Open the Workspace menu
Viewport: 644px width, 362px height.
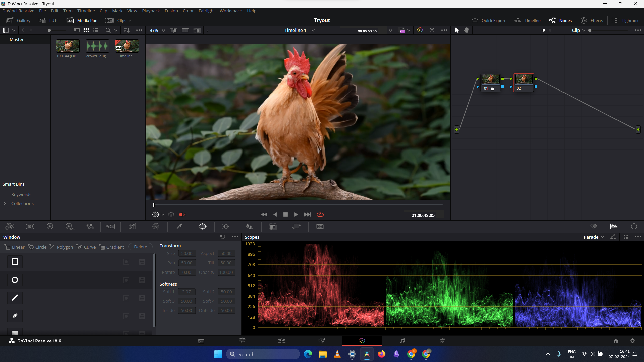[x=231, y=11]
